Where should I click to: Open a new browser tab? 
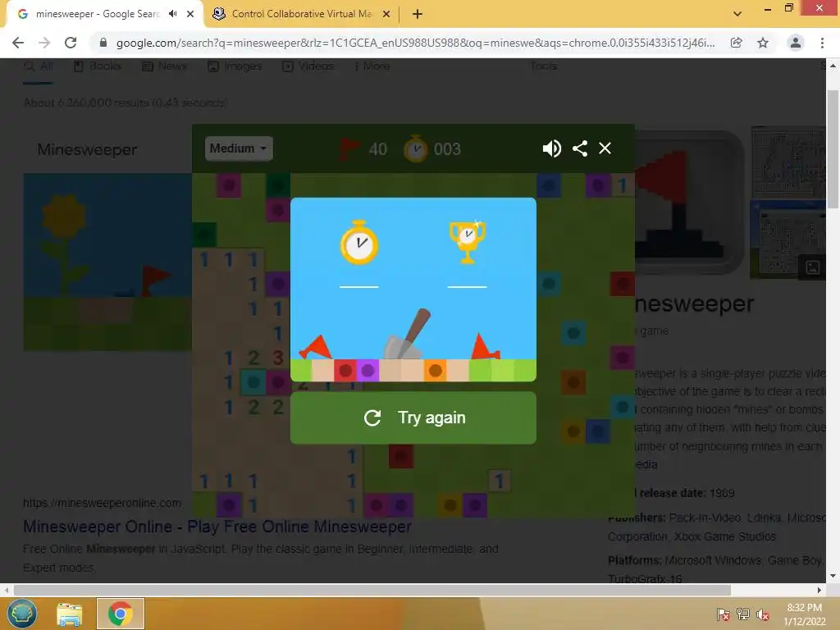[418, 14]
